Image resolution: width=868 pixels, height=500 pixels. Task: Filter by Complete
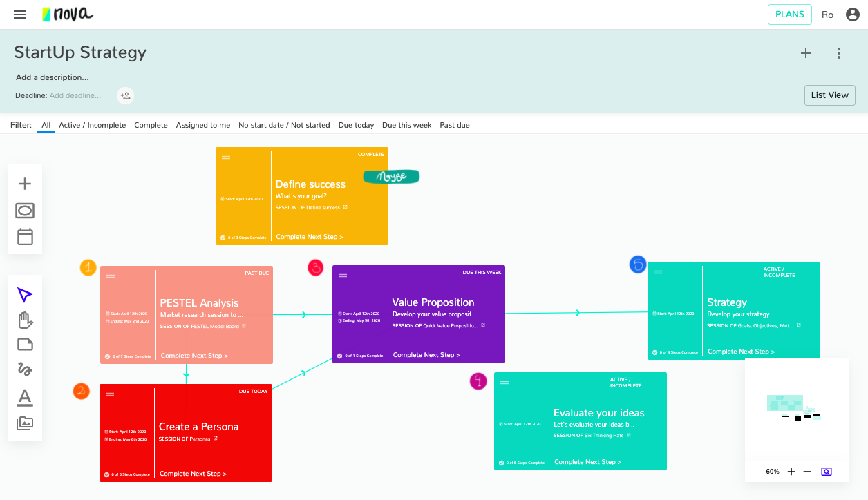pos(151,125)
